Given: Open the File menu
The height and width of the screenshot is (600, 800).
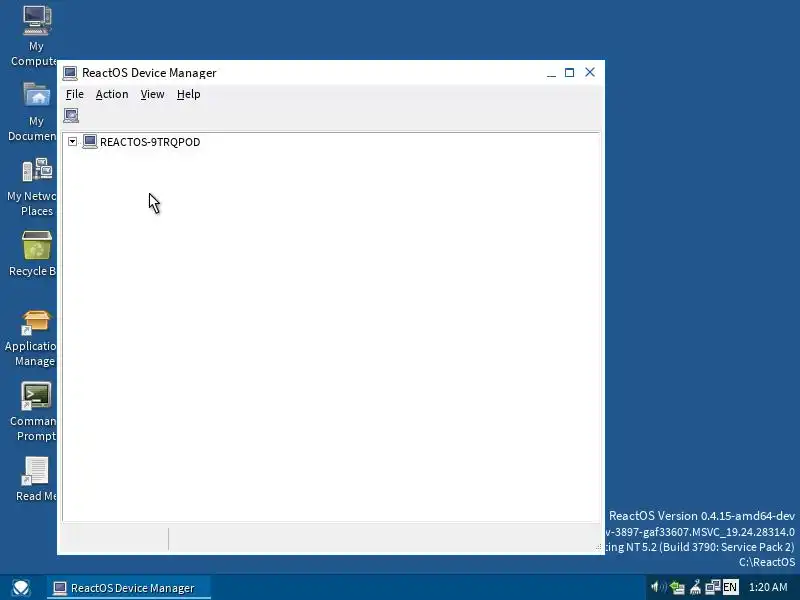Looking at the screenshot, I should (74, 94).
